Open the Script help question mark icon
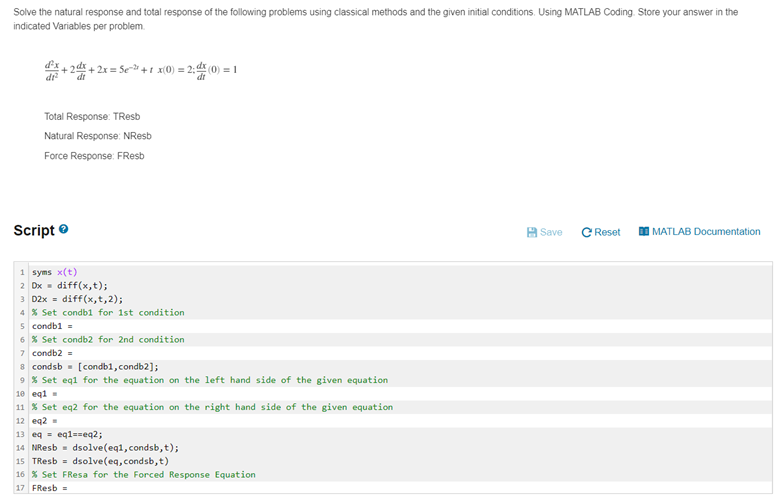This screenshot has height=498, width=780. [x=63, y=229]
